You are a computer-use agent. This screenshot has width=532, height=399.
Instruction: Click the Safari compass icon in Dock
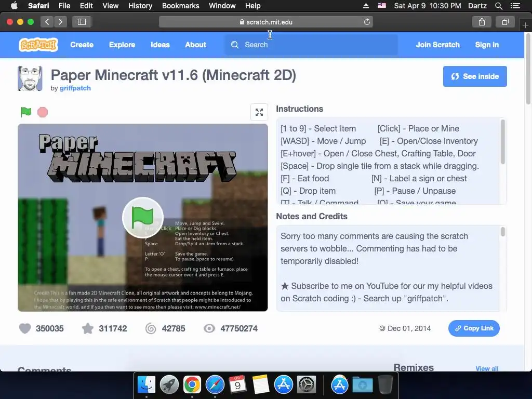click(215, 384)
